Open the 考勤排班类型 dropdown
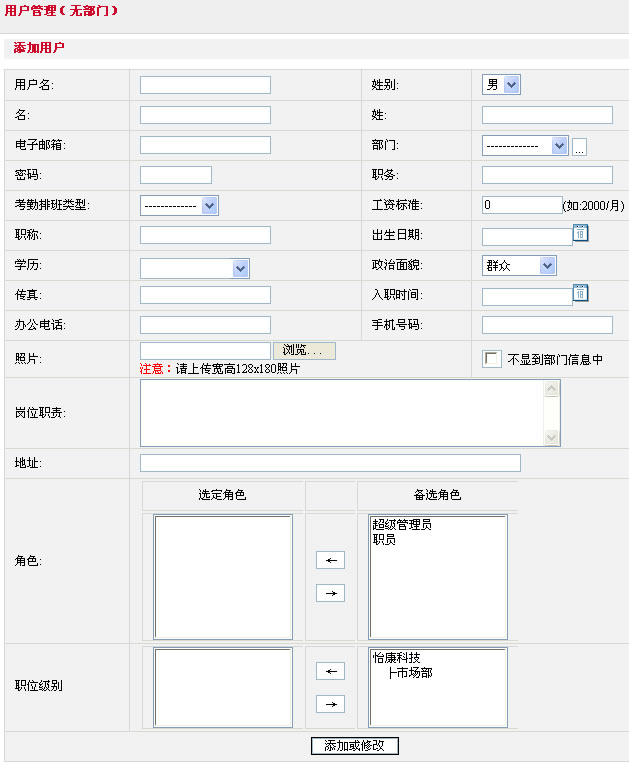629x766 pixels. tap(179, 206)
